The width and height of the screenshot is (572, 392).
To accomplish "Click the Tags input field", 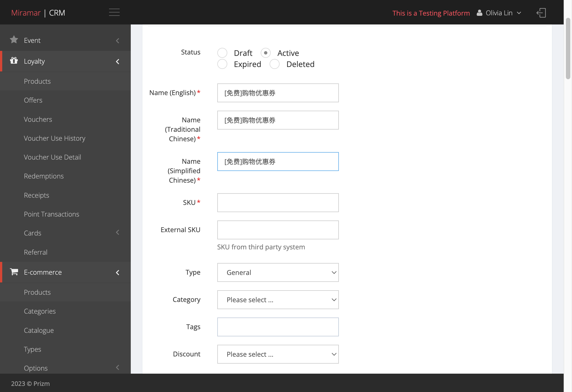I will pos(278,327).
